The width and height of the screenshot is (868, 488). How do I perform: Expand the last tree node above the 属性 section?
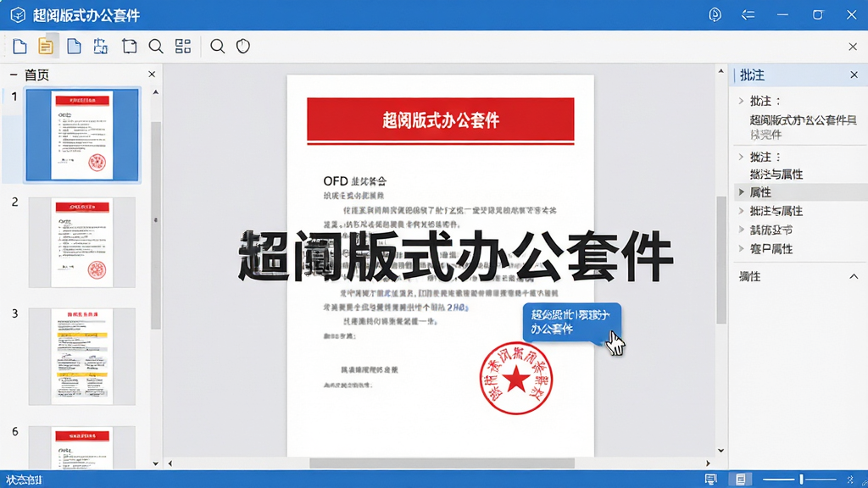pos(741,249)
